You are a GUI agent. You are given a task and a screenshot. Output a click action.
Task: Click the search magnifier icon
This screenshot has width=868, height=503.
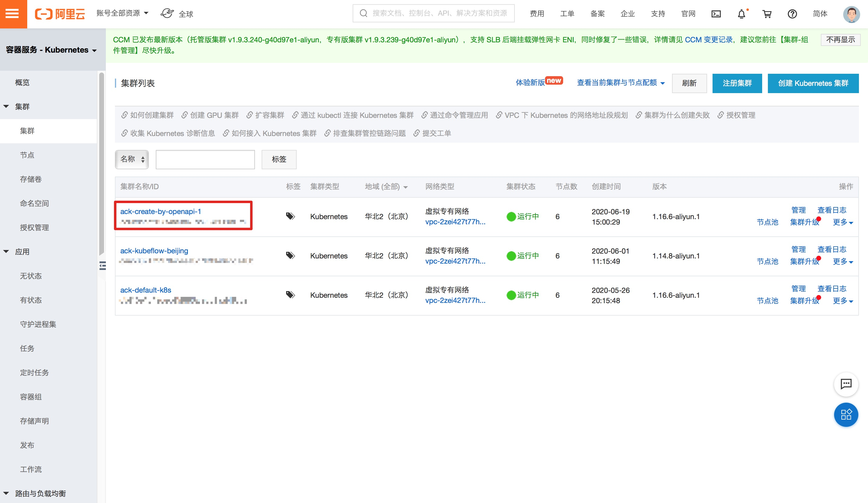point(364,13)
